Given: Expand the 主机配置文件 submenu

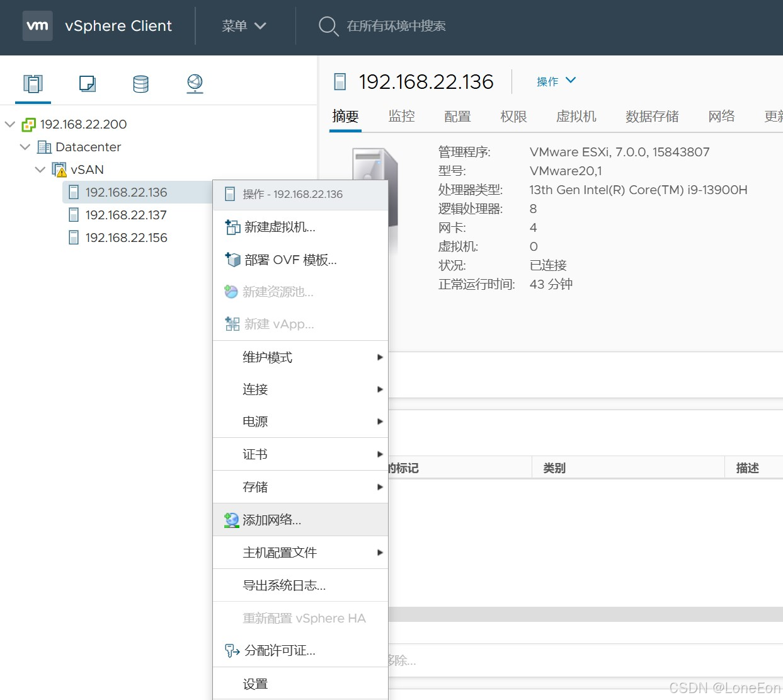Looking at the screenshot, I should 300,553.
